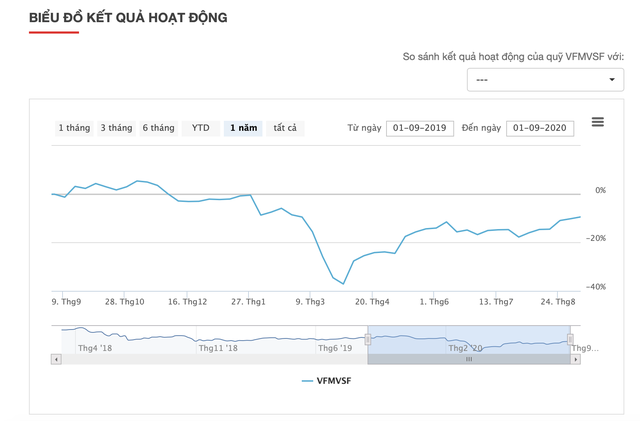Switch to the YTD range
Screen dimensions: 640x421
tap(201, 128)
